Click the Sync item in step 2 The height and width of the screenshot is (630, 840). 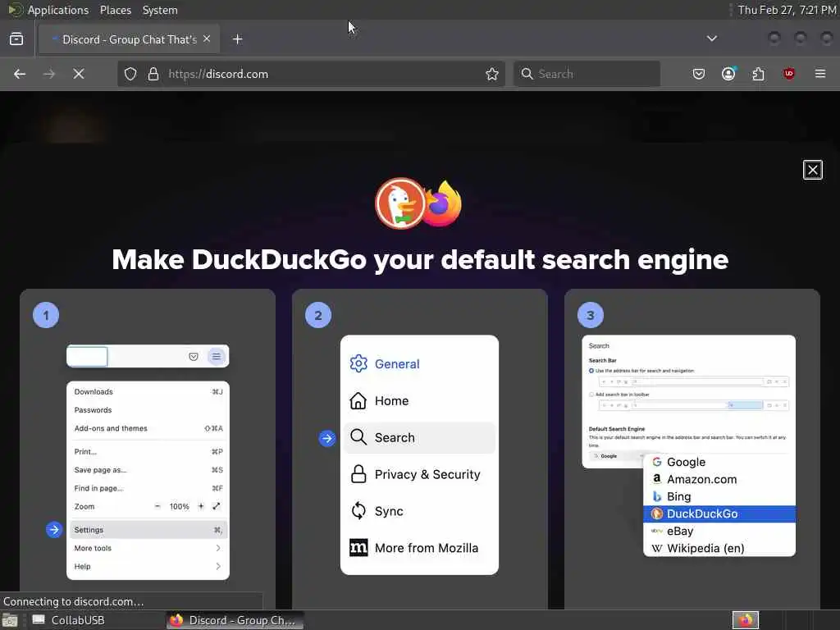pos(419,511)
